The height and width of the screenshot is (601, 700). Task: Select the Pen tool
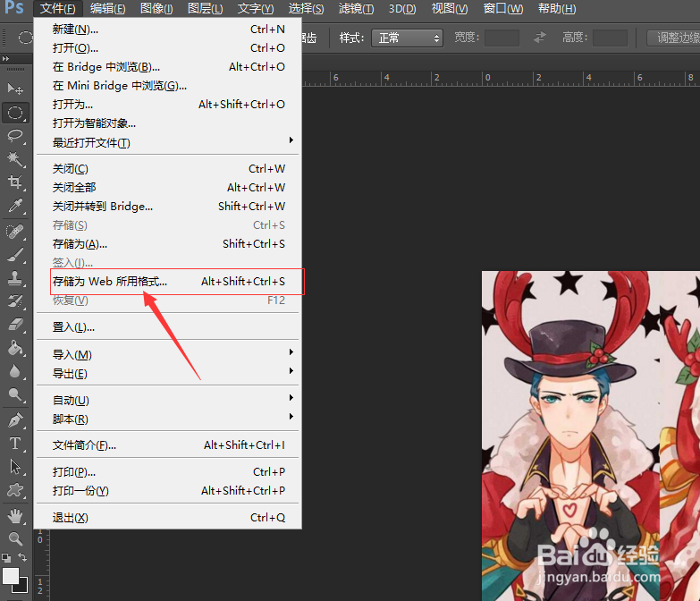(x=15, y=420)
